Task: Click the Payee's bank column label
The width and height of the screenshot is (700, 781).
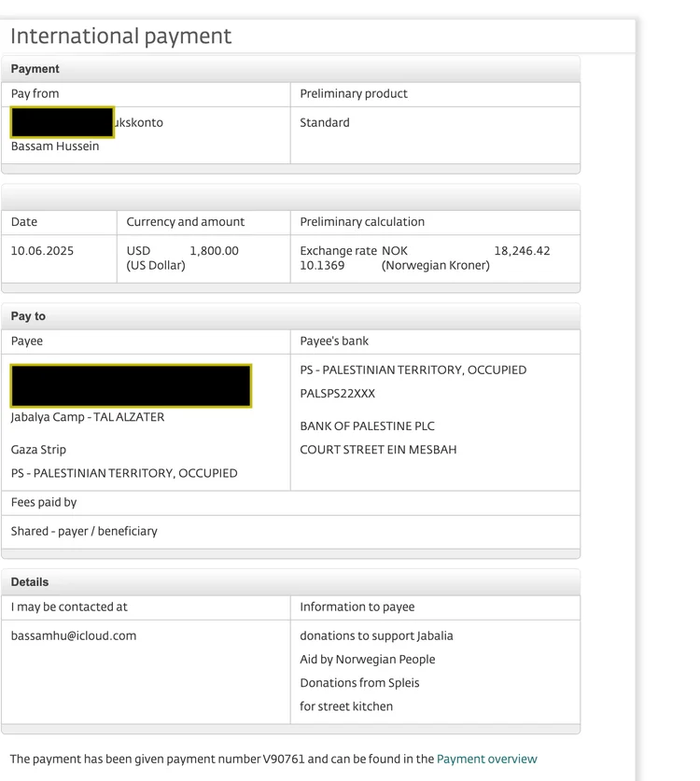Action: (x=334, y=341)
